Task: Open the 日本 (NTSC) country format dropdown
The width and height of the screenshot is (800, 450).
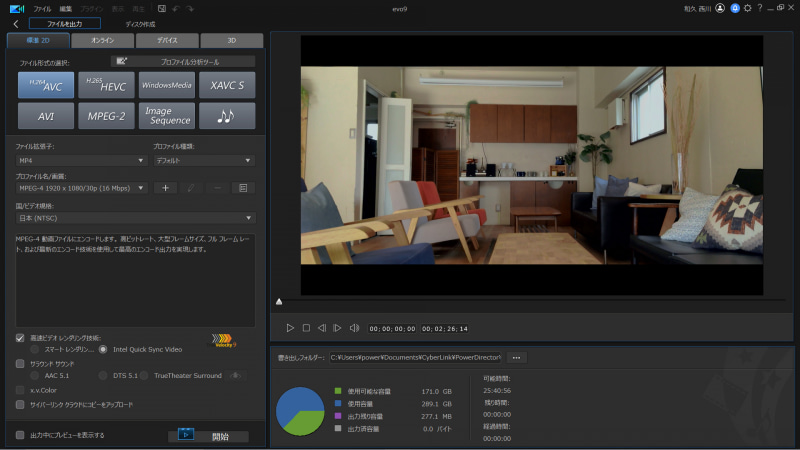Action: pos(135,218)
